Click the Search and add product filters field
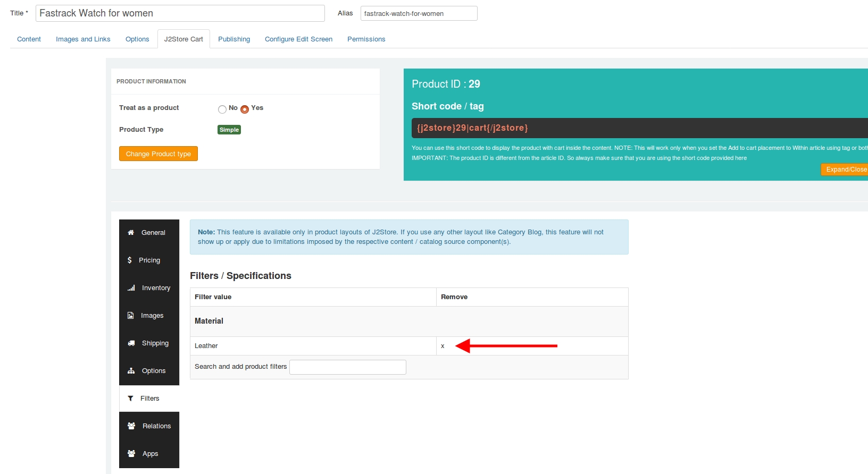Screen dimensions: 868x474 coord(348,367)
